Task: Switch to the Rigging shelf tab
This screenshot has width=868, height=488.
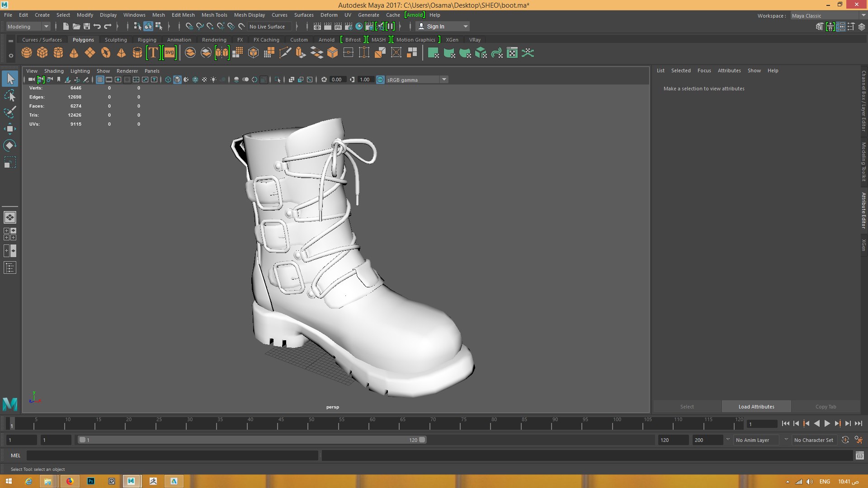Action: (x=147, y=40)
